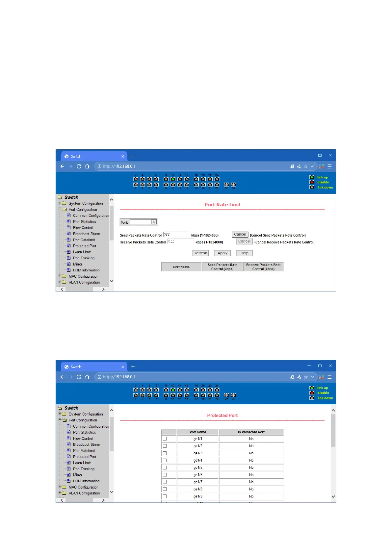Open the Port dropdown in Port Rate Limit page
392x554 pixels.
click(143, 222)
